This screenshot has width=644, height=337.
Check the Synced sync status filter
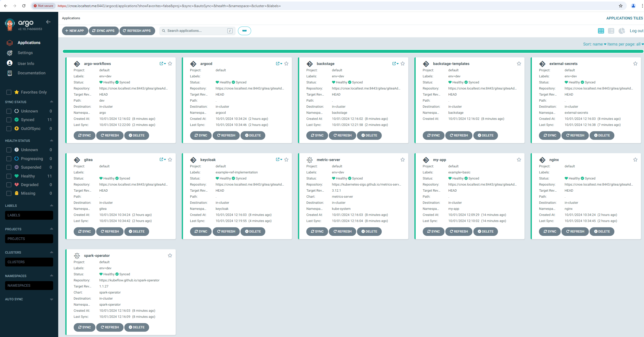[9, 120]
